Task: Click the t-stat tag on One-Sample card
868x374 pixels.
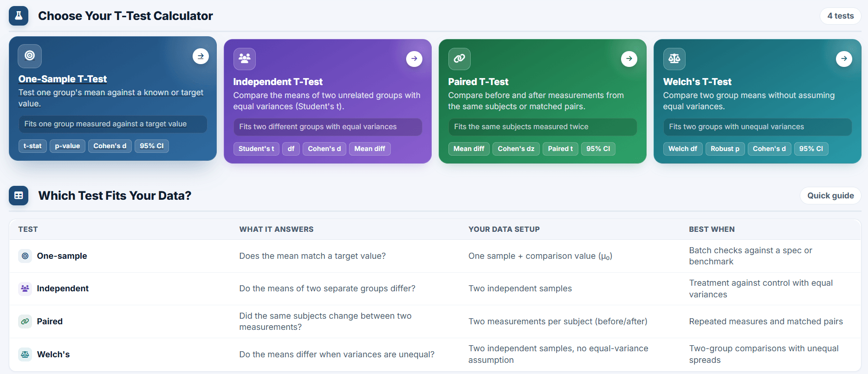Action: 32,146
